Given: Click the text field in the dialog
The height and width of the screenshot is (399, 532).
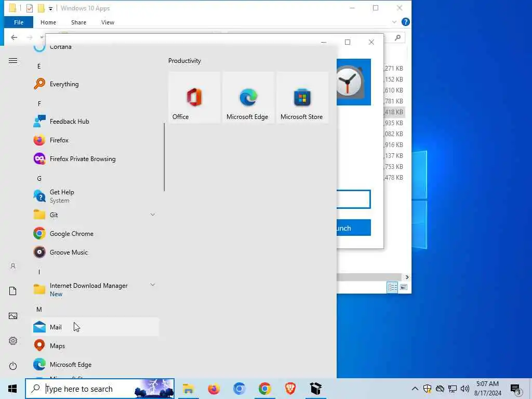Looking at the screenshot, I should coord(353,199).
